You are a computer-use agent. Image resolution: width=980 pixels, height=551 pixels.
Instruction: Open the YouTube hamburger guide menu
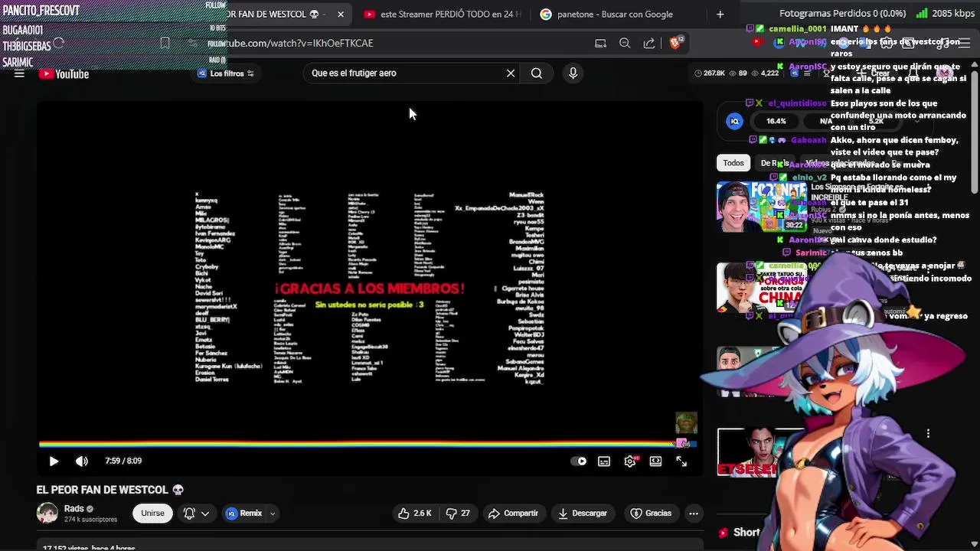point(19,73)
